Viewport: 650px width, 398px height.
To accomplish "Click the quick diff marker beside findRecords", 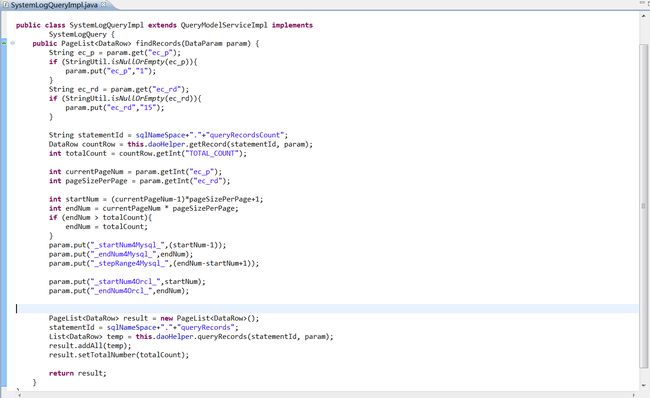I will [x=3, y=43].
